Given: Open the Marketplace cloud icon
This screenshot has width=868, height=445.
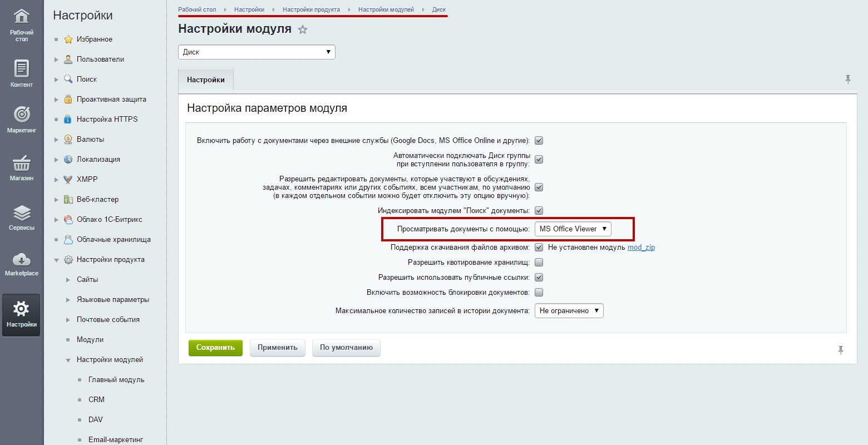Looking at the screenshot, I should [21, 263].
